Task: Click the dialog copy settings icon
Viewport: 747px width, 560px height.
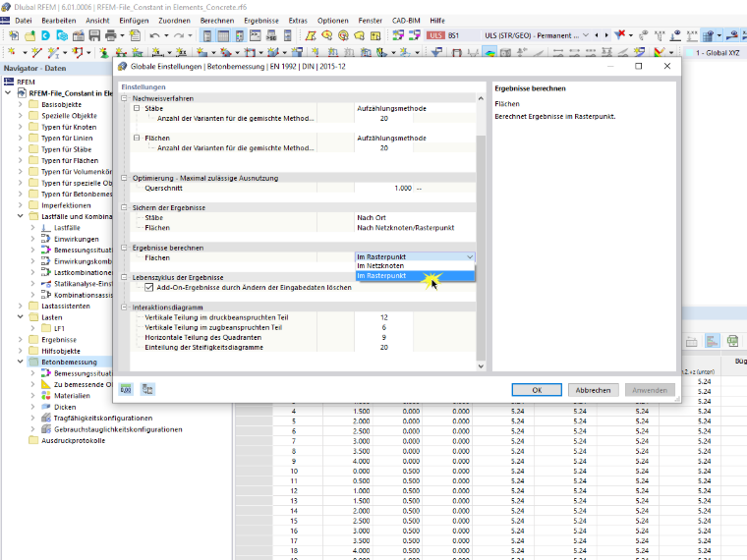Action: pos(147,389)
